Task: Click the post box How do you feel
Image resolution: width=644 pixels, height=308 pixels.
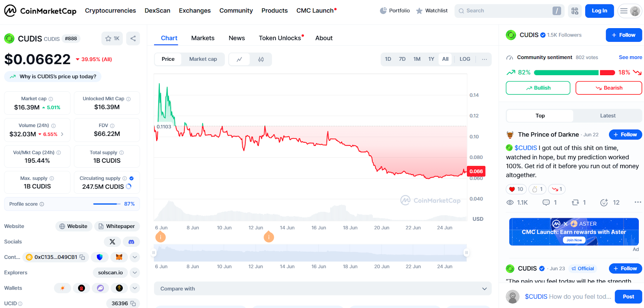Action: tap(568, 297)
